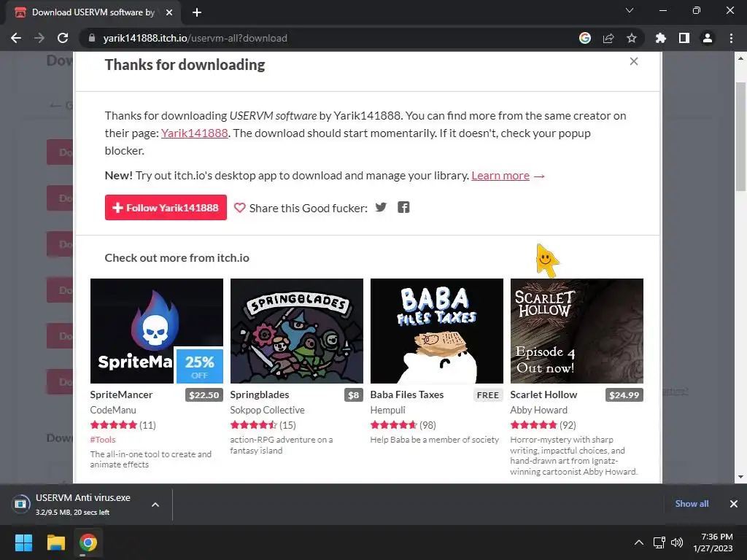Open the clock showing 7:36 PM

point(713,542)
